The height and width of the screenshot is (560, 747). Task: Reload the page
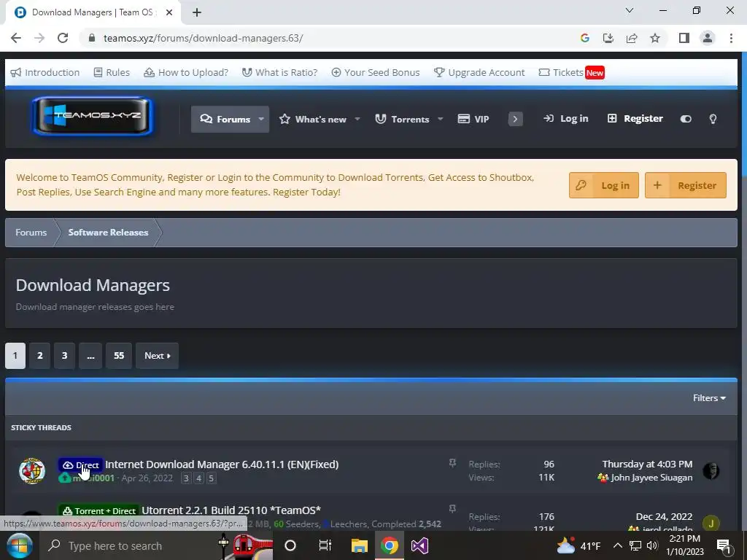tap(63, 38)
